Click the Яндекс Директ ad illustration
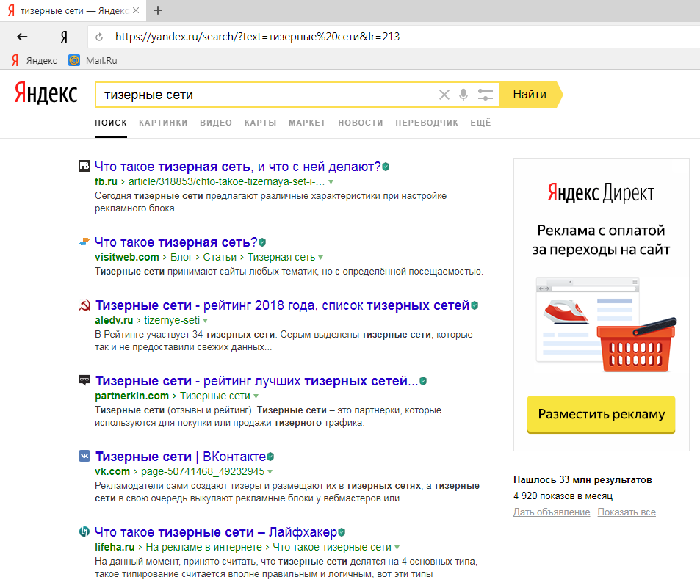The height and width of the screenshot is (588, 700). coord(606,324)
